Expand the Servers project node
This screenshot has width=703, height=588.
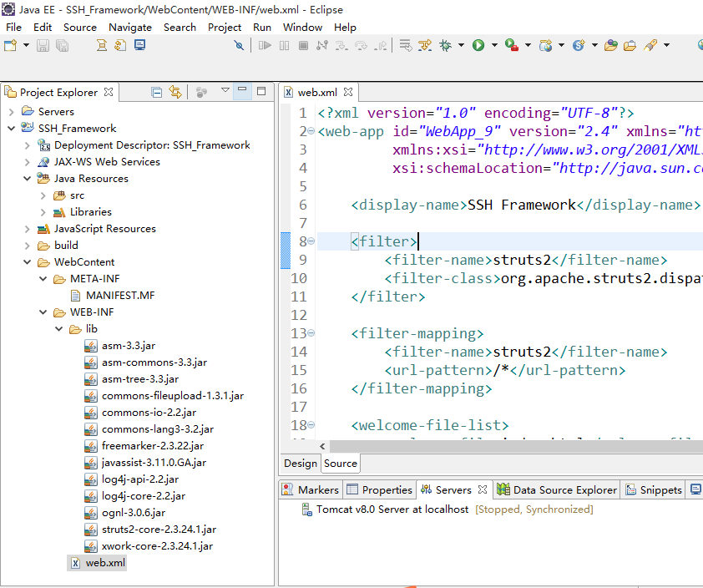(x=12, y=112)
